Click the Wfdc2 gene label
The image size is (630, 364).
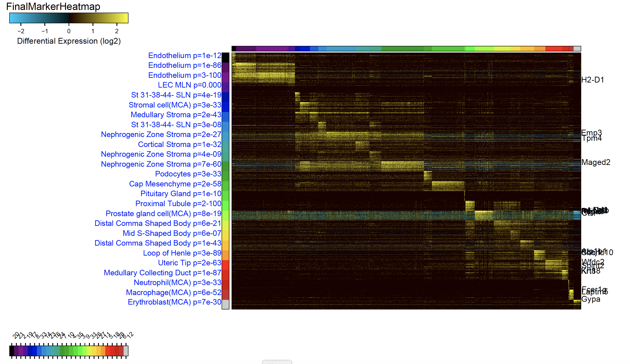pyautogui.click(x=593, y=262)
